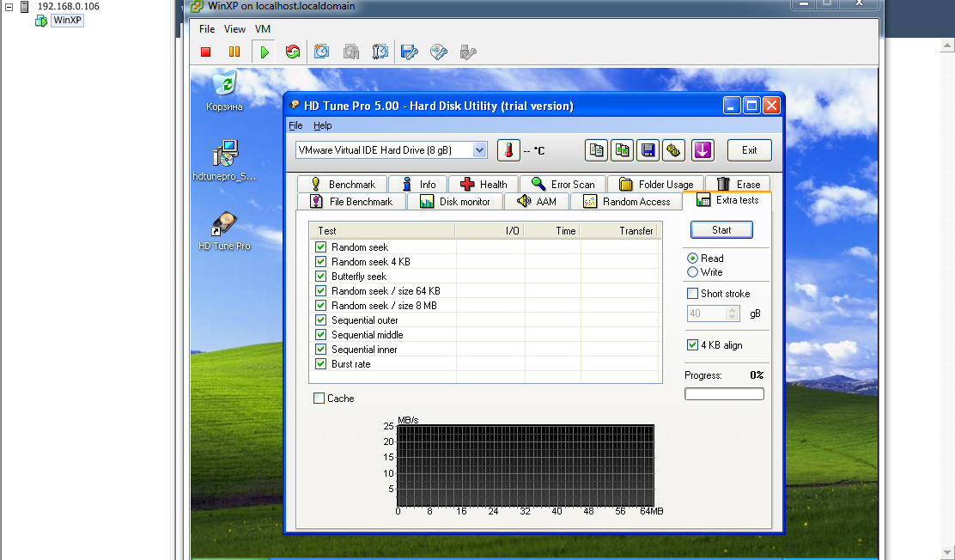Select the Extra tests tab
This screenshot has width=955, height=560.
point(727,200)
